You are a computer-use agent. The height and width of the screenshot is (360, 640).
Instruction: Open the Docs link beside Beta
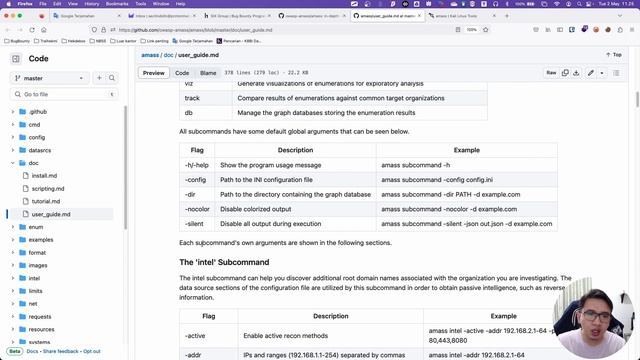pos(32,351)
